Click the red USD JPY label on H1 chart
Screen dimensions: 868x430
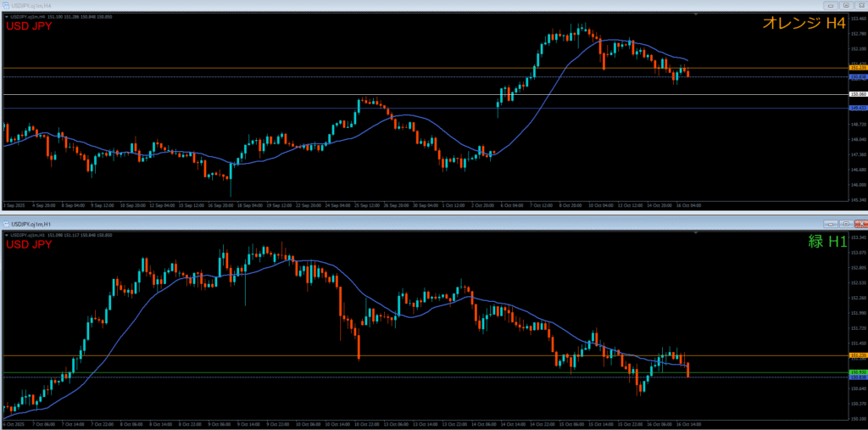(29, 244)
